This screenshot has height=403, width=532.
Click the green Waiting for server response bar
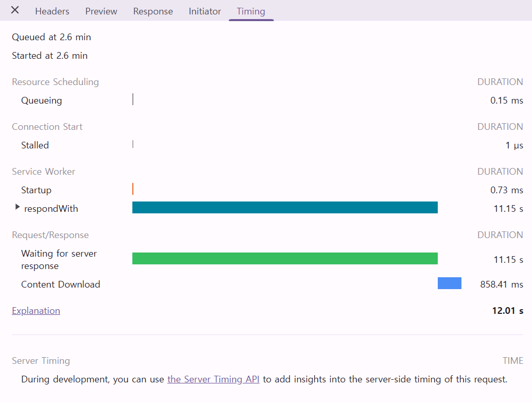[x=285, y=259]
